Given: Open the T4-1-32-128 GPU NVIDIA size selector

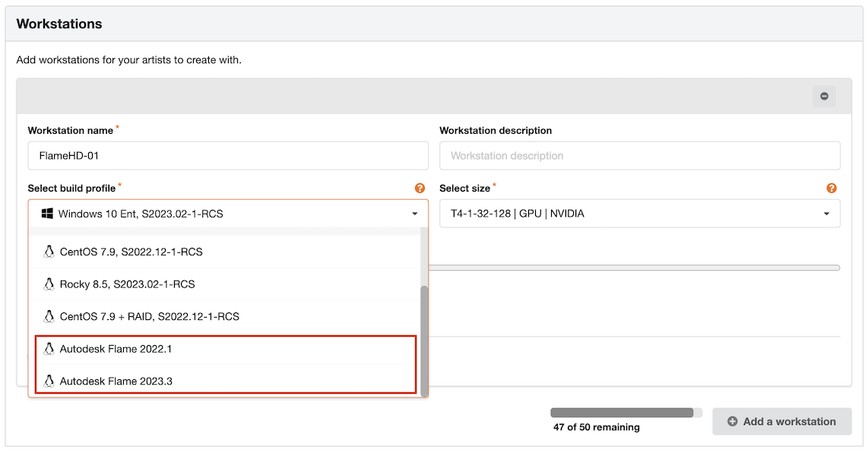Looking at the screenshot, I should coord(631,214).
